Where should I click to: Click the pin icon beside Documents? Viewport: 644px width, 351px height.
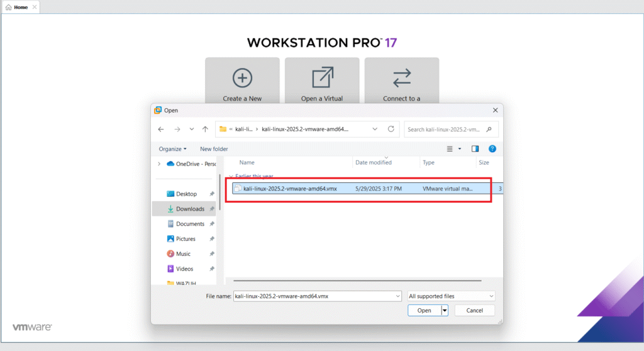coord(212,224)
